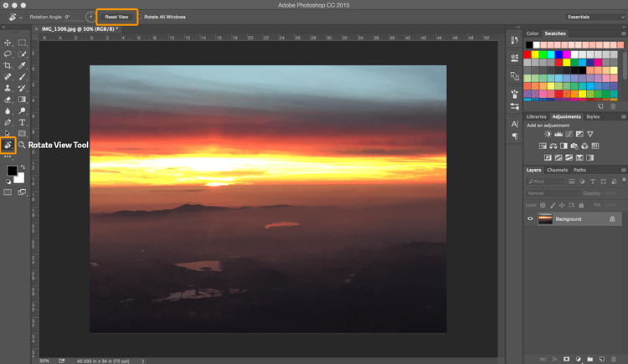The image size is (628, 364).
Task: Click the Rotation Angle input field
Action: click(74, 17)
